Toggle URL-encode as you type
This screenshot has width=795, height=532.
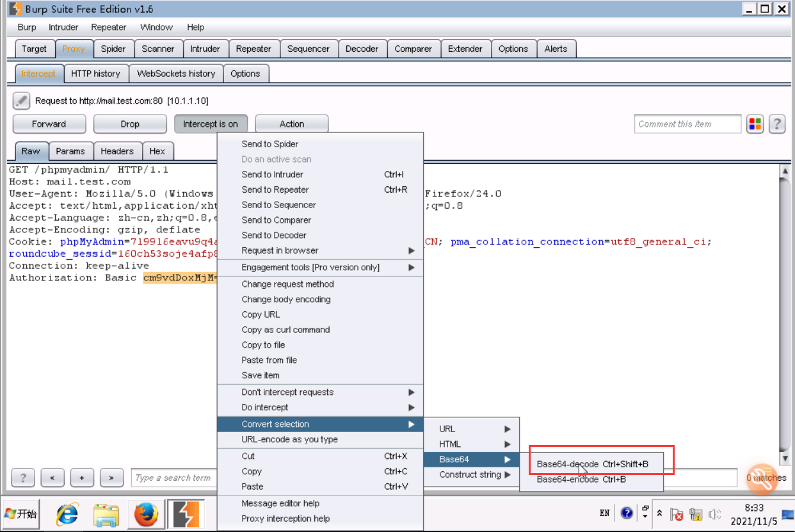[x=320, y=439]
